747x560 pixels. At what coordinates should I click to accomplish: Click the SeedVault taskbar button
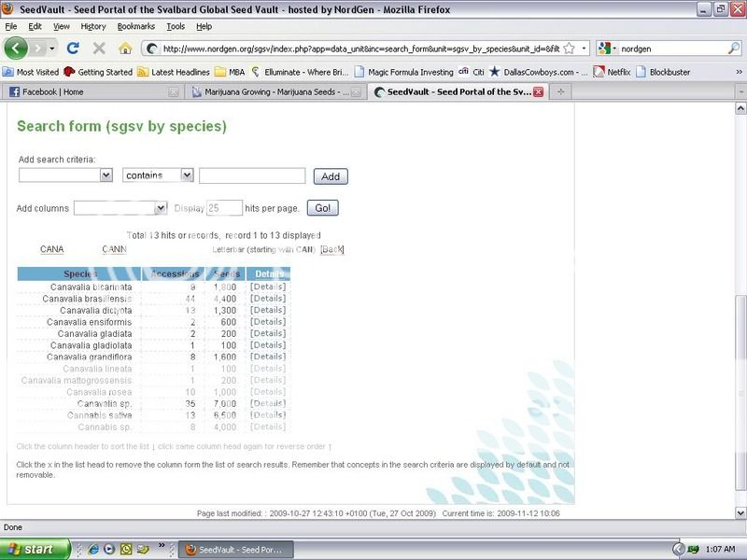[235, 550]
